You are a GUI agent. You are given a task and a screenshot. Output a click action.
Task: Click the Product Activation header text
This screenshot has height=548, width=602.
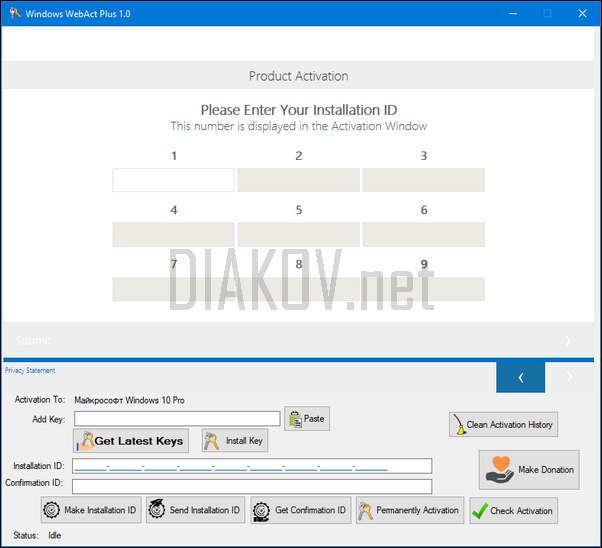pyautogui.click(x=298, y=76)
